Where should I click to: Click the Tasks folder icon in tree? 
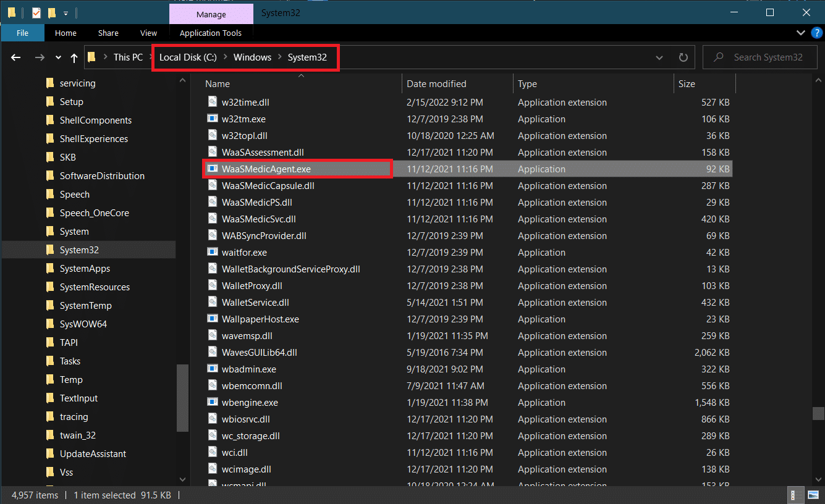[51, 361]
